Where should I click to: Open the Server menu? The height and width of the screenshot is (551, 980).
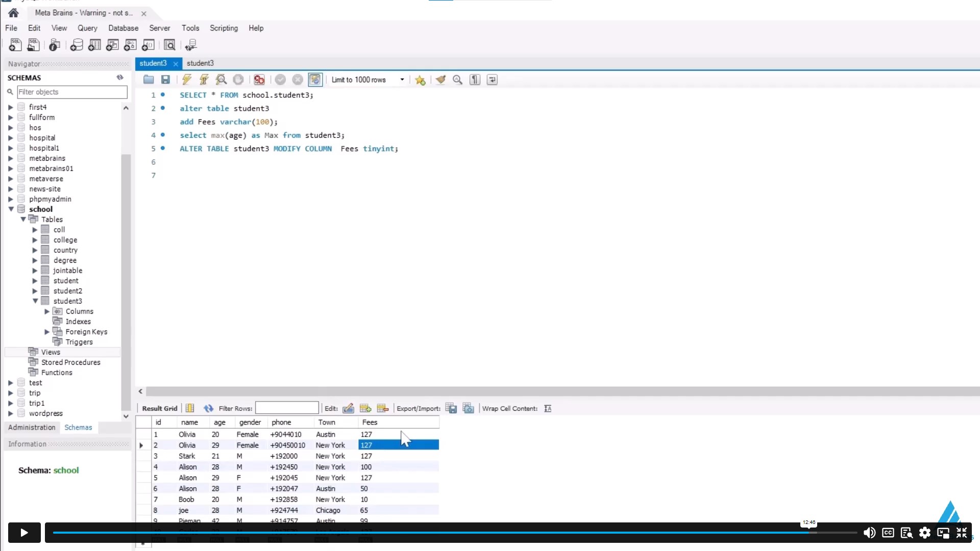(x=160, y=28)
